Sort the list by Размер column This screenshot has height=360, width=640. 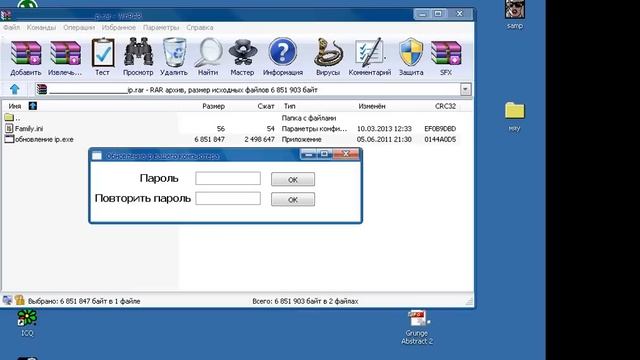(x=213, y=106)
